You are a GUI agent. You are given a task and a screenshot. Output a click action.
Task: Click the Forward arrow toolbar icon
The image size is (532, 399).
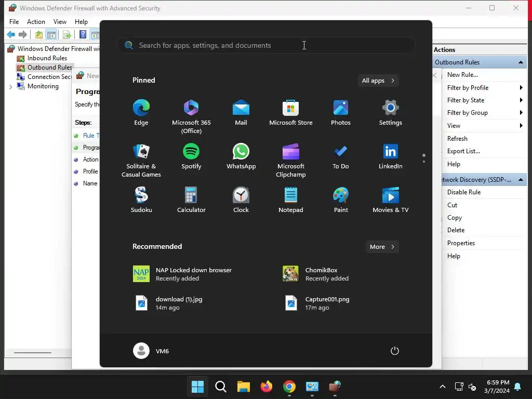tap(23, 34)
